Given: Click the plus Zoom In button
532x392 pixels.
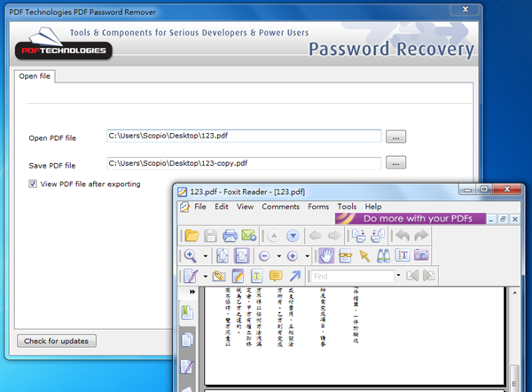Looking at the screenshot, I should coord(293,256).
